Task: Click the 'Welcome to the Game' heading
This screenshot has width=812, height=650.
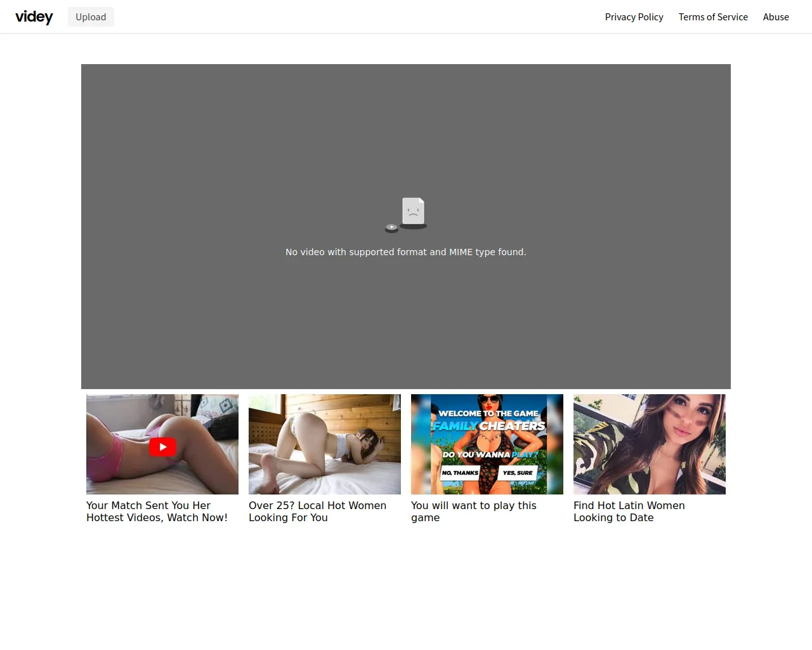Action: point(488,413)
